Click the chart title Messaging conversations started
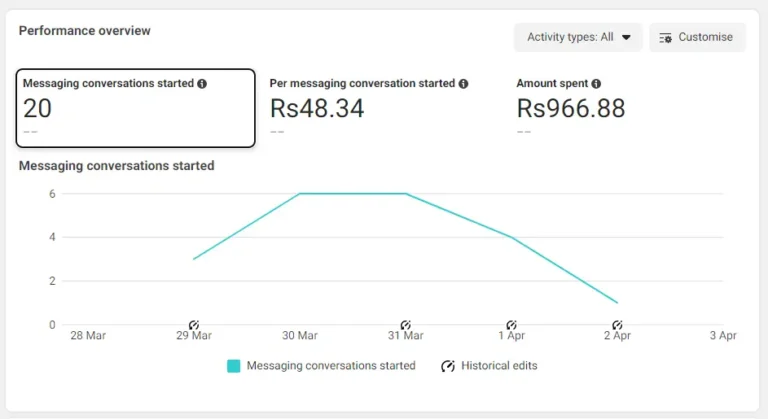Screen dimensions: 768x419 (x=117, y=166)
